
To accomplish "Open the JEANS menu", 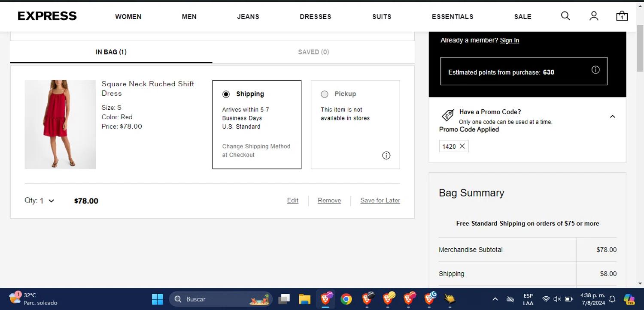I will 248,17.
